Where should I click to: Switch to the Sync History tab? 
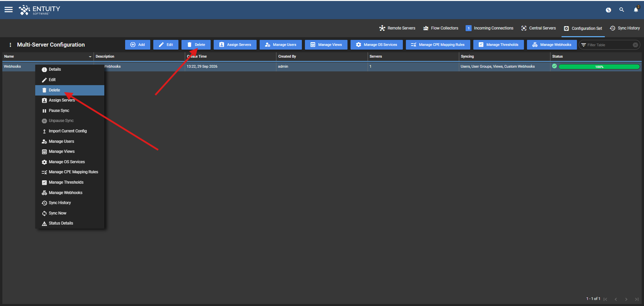tap(625, 28)
